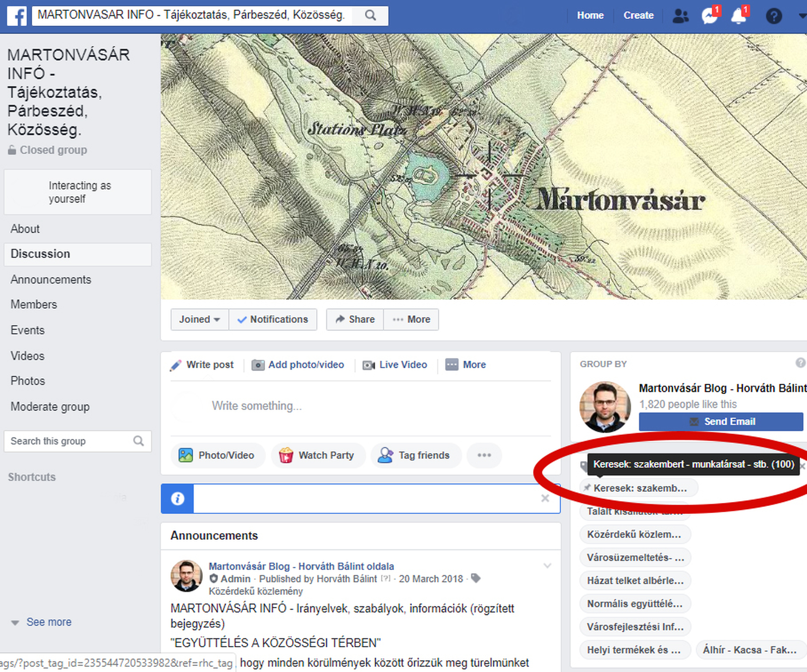The image size is (807, 672).
Task: Click the search icon in group search
Action: (139, 441)
